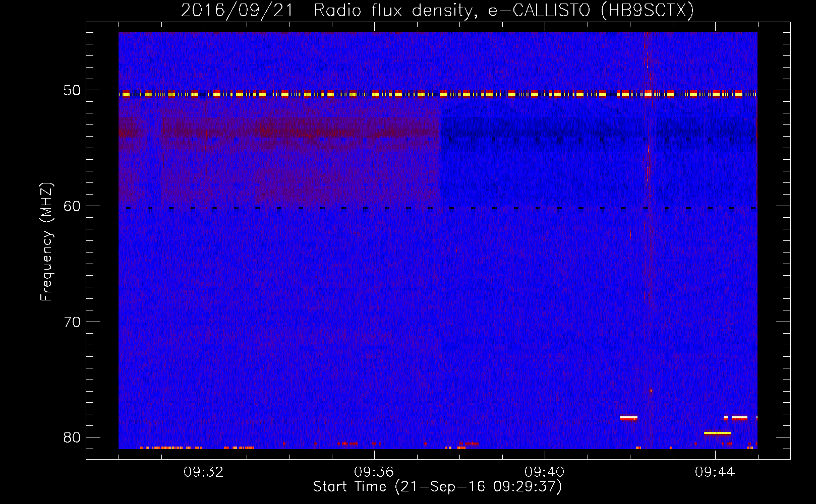Click the 'Frequency (MHZ)' y-axis label

click(46, 242)
